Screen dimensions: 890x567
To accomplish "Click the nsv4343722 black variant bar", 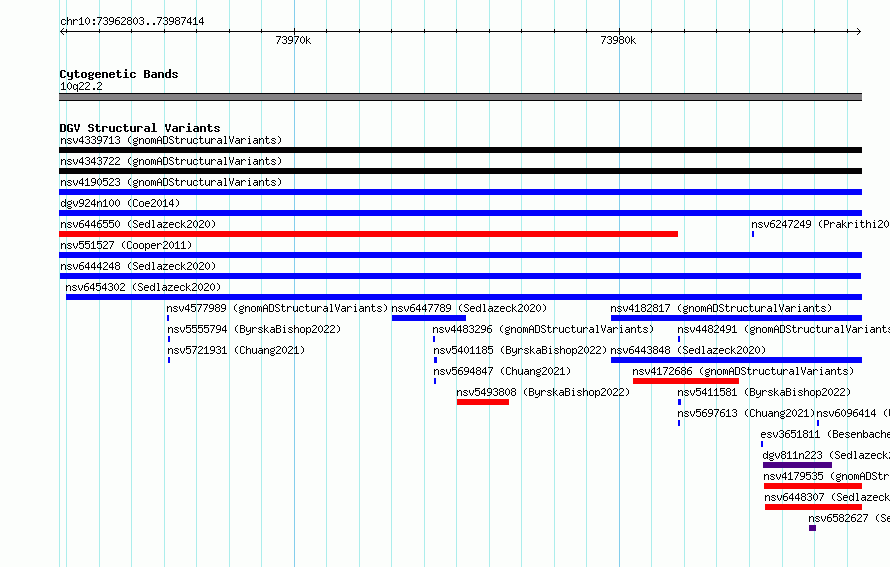I will [x=460, y=171].
